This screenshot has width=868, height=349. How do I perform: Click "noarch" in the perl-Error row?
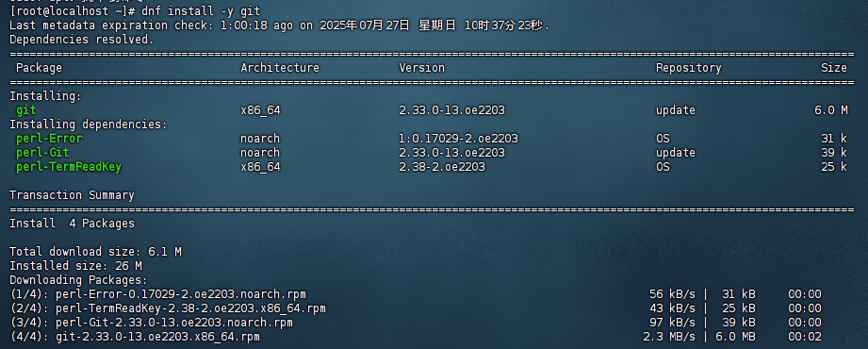(259, 139)
